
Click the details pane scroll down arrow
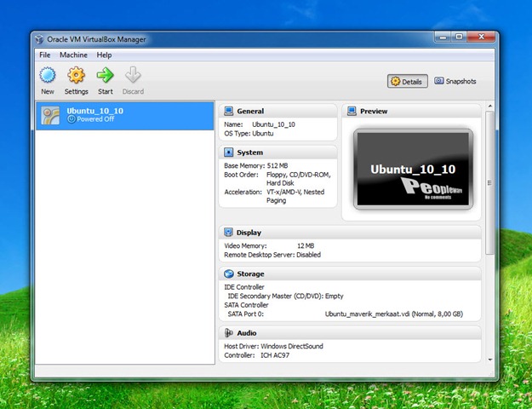point(489,359)
